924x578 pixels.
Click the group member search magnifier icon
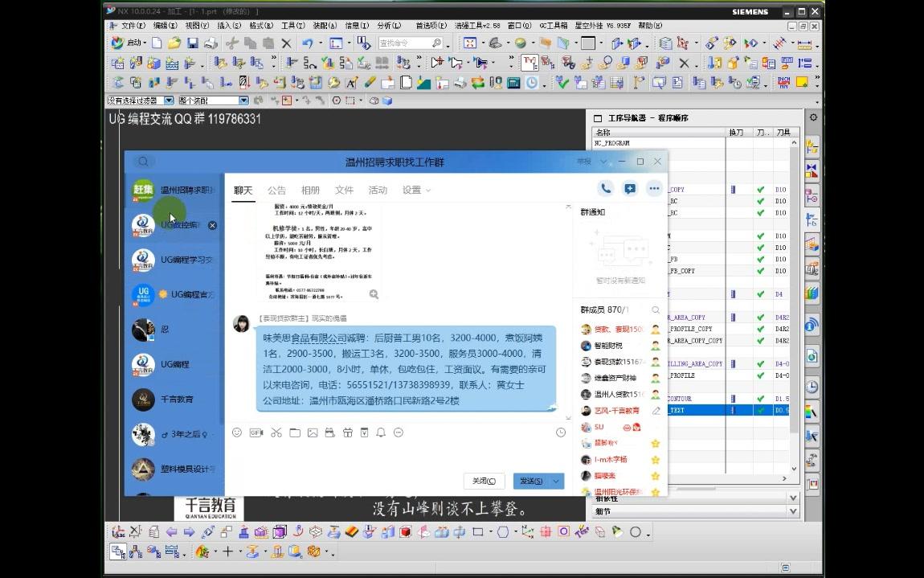pos(655,309)
